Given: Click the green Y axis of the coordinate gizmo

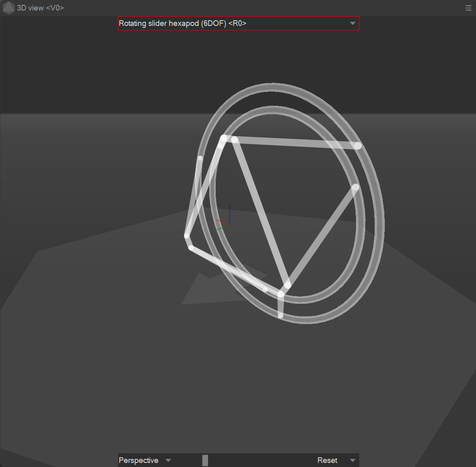Looking at the screenshot, I should point(221,228).
